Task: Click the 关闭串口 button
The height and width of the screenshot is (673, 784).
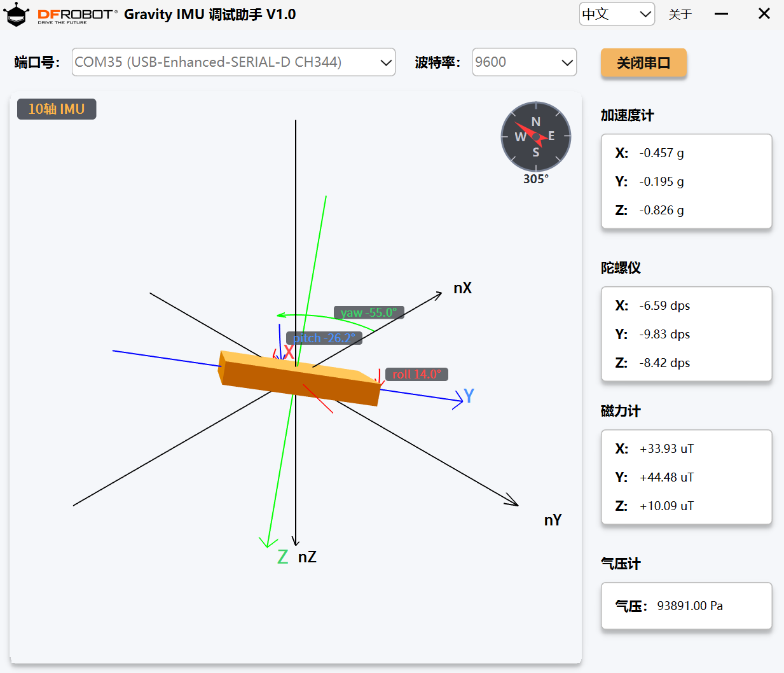Action: click(643, 63)
